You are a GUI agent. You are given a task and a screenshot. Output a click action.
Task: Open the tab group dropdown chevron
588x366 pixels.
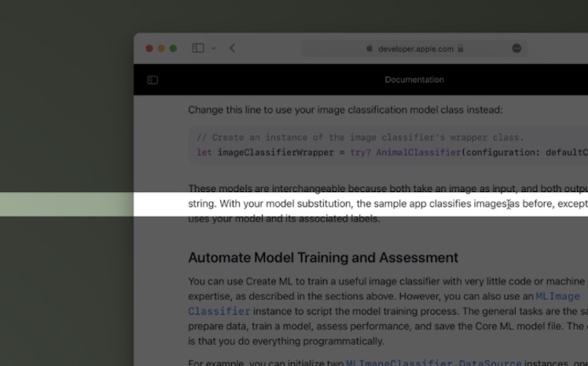coord(213,48)
